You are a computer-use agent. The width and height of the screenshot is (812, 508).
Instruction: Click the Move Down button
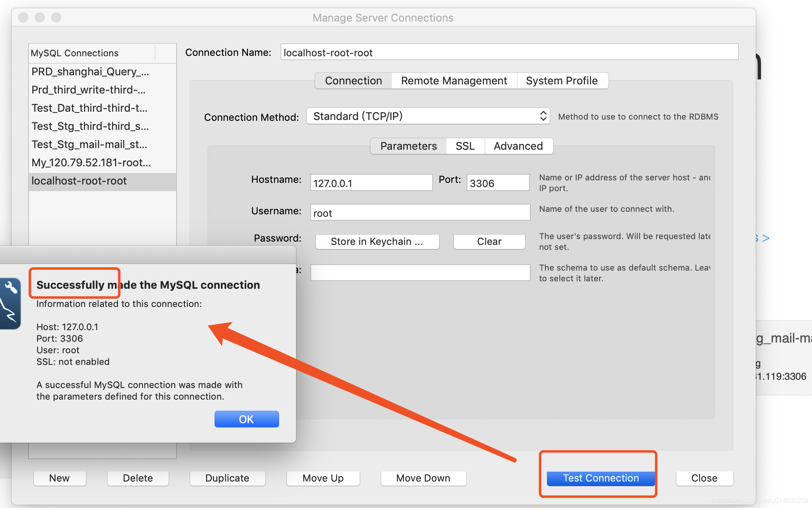point(423,478)
